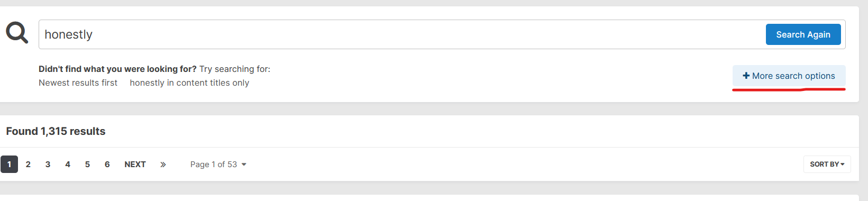Click NEXT to advance pagination
Image resolution: width=868 pixels, height=201 pixels.
pyautogui.click(x=135, y=165)
